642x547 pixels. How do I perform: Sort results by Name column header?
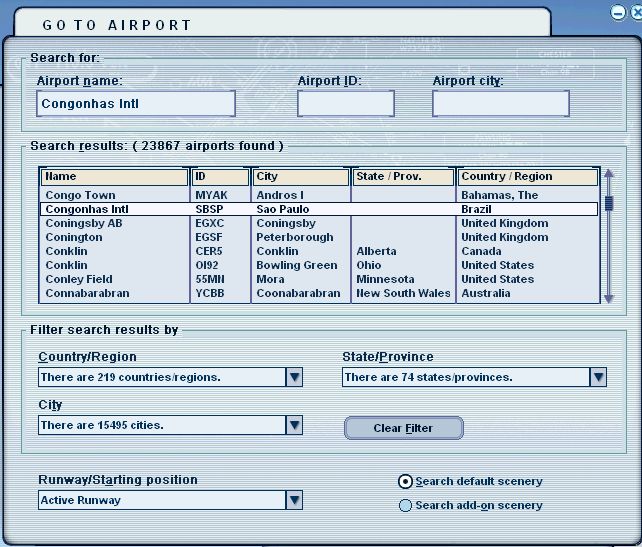[x=114, y=177]
